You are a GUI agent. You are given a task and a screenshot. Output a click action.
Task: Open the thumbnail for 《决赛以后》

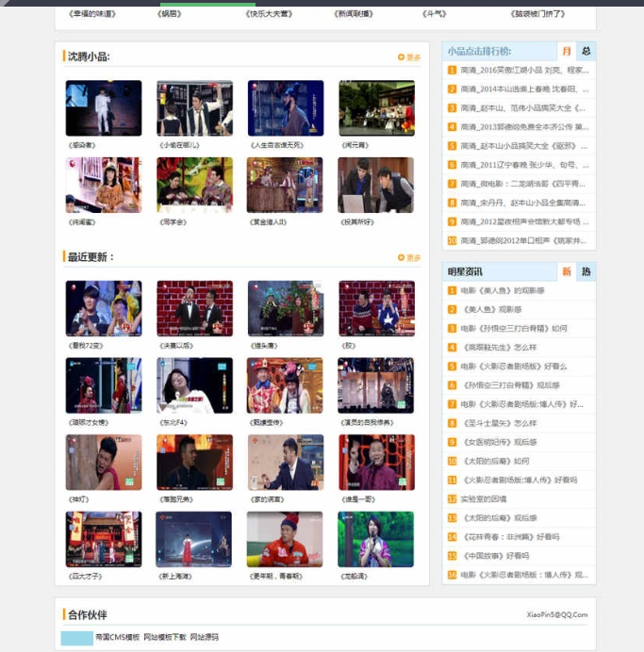[x=194, y=308]
